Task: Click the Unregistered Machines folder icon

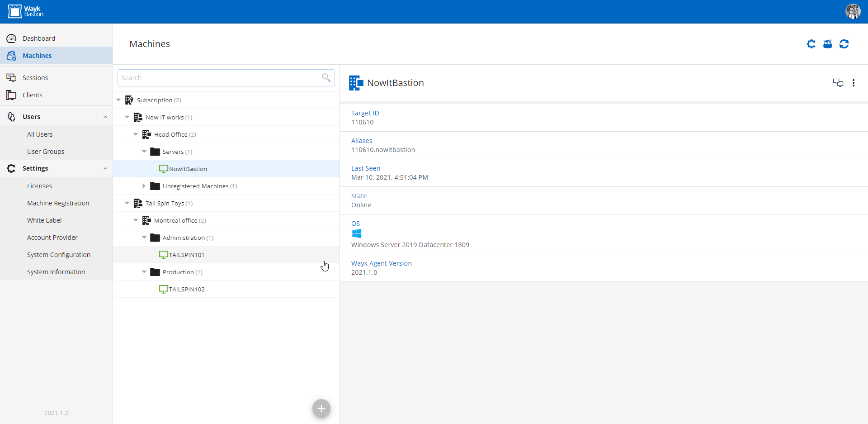Action: (155, 186)
